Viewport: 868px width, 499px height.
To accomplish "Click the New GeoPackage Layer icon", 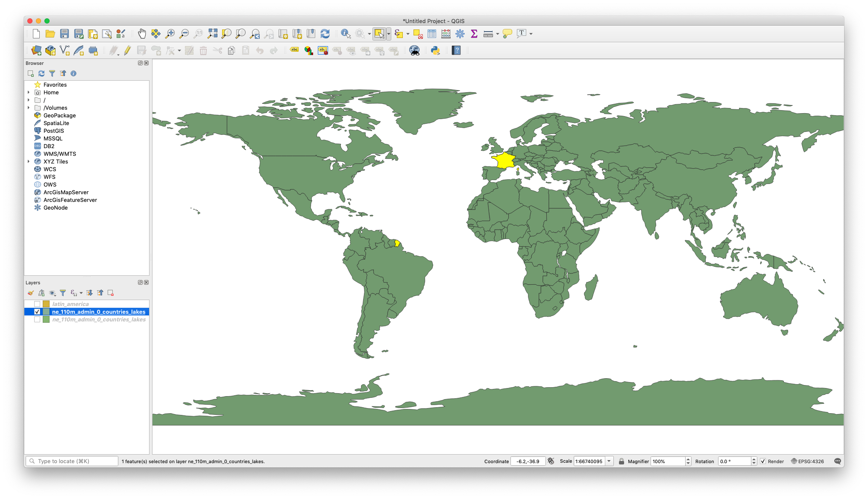I will point(50,51).
